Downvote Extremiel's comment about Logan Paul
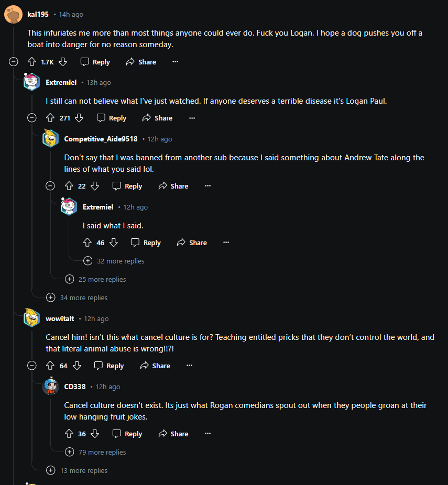This screenshot has height=485, width=448. pyautogui.click(x=80, y=118)
